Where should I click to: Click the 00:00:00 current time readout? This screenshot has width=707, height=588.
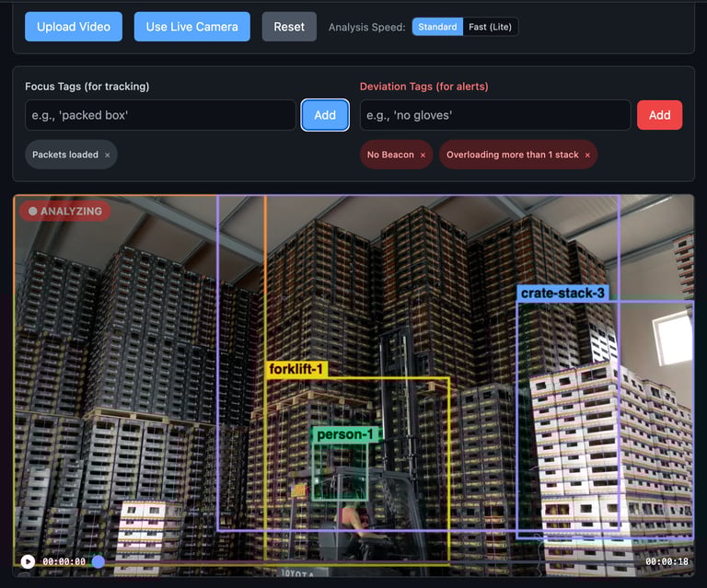pyautogui.click(x=64, y=561)
